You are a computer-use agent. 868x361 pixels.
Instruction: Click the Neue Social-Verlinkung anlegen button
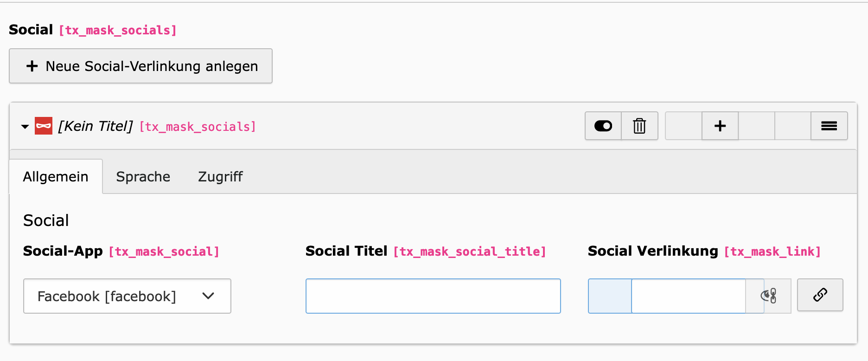pos(140,66)
